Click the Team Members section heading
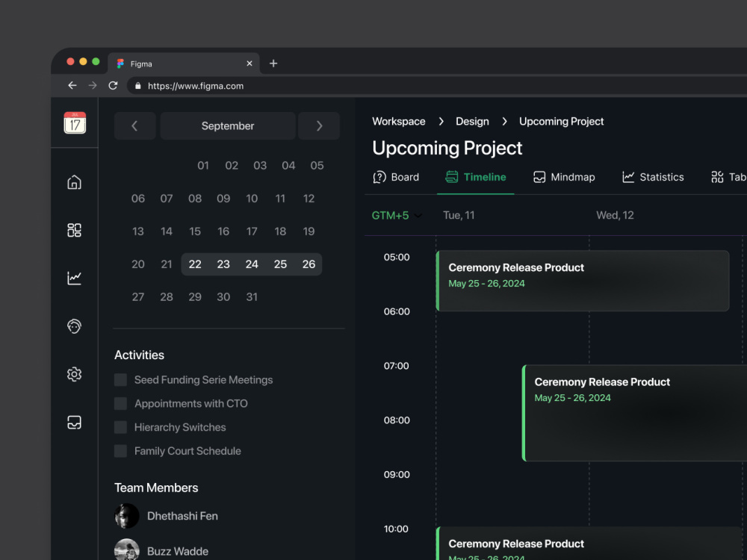This screenshot has height=560, width=747. tap(156, 488)
